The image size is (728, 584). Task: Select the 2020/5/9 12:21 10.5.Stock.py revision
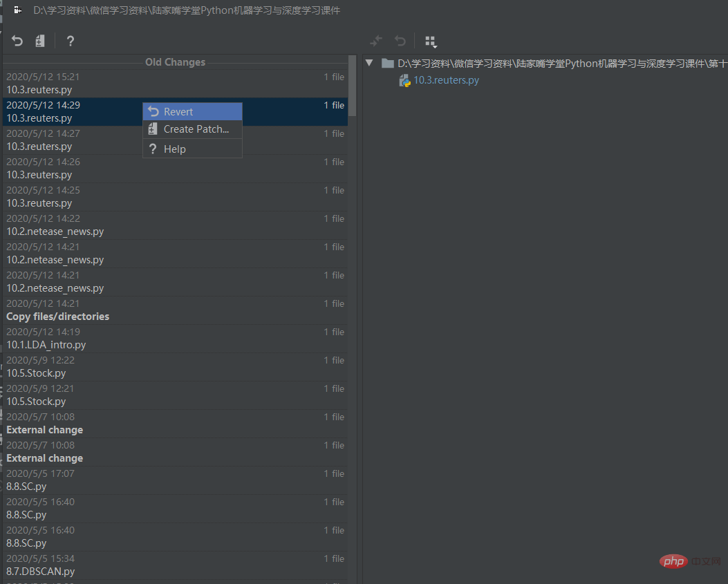coord(175,395)
